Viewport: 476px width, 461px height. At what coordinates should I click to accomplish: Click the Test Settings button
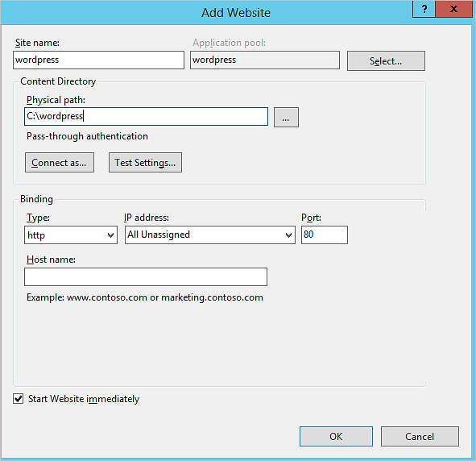[x=145, y=163]
